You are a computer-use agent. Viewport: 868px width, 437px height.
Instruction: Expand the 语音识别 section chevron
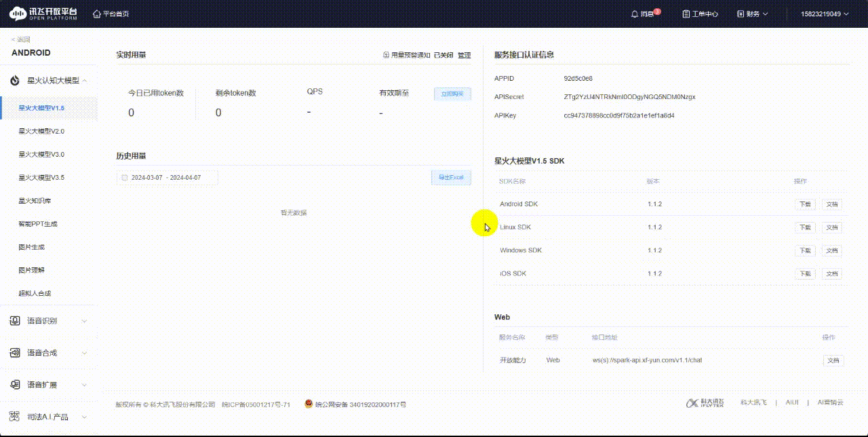85,321
